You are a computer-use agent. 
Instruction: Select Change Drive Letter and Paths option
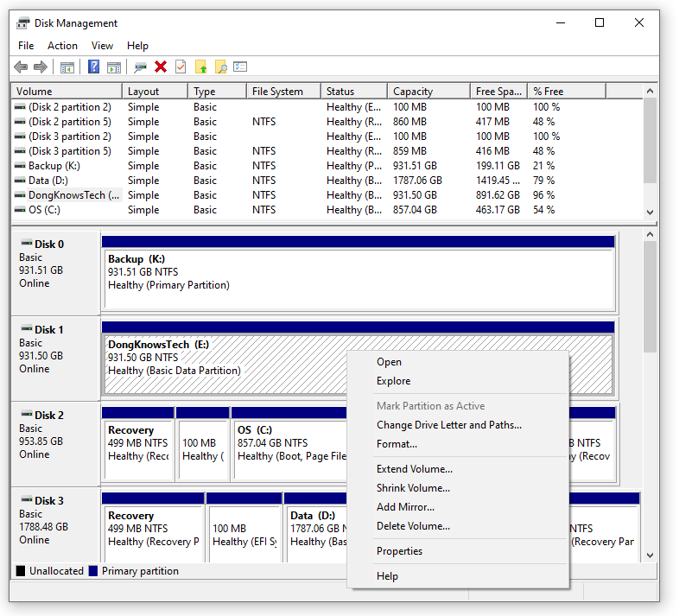[x=449, y=425]
